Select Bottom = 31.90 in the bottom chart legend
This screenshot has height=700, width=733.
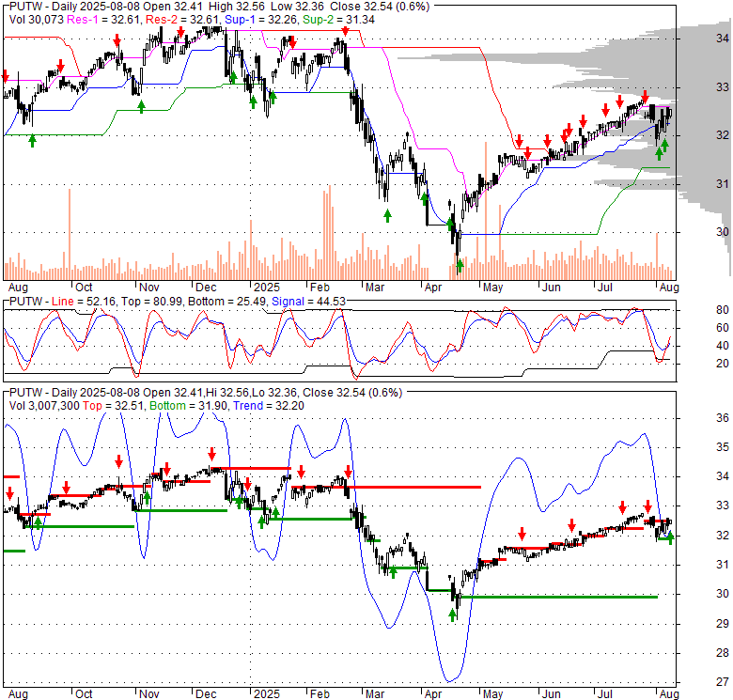[x=189, y=406]
